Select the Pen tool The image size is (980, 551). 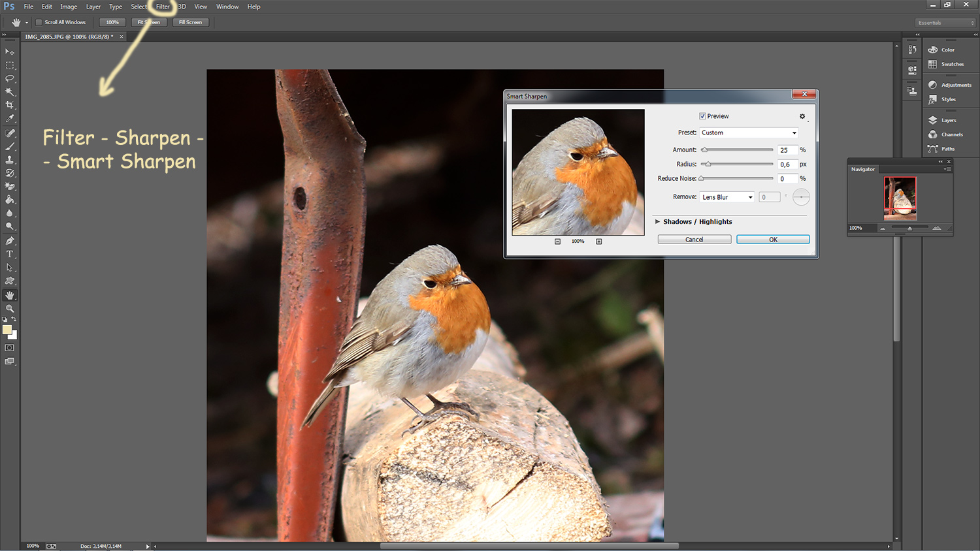[10, 241]
